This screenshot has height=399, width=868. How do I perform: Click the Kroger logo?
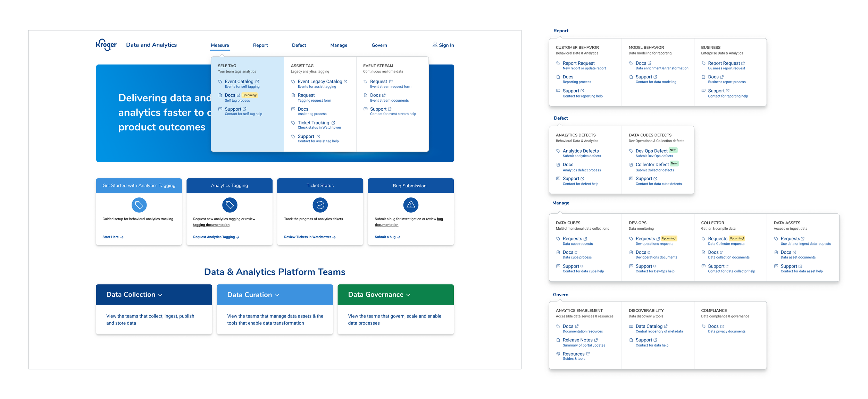pos(106,45)
